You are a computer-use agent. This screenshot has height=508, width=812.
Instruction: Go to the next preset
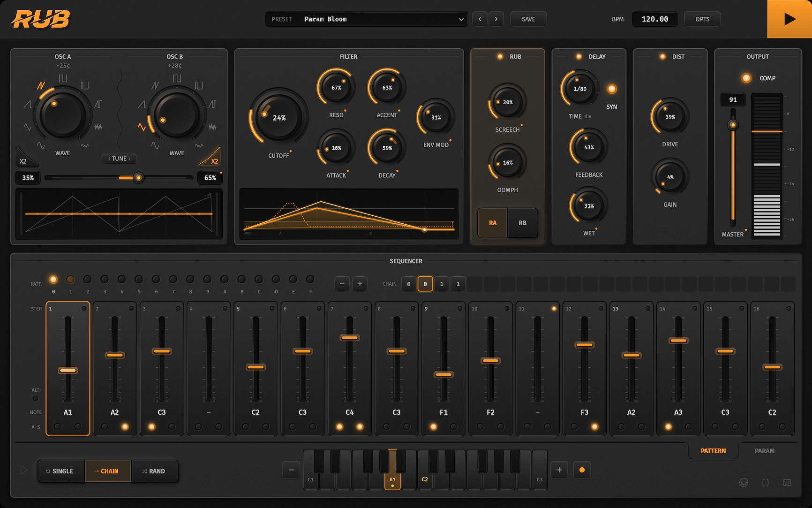click(496, 19)
